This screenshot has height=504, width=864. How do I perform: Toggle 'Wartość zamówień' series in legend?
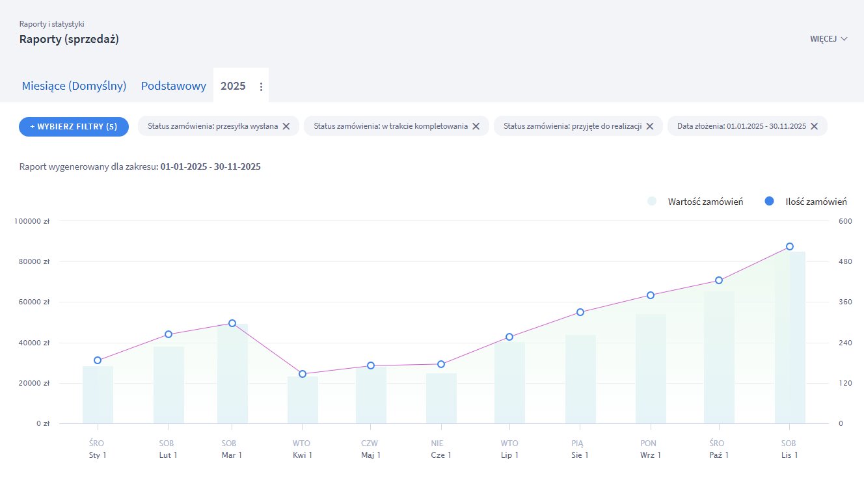tap(705, 202)
